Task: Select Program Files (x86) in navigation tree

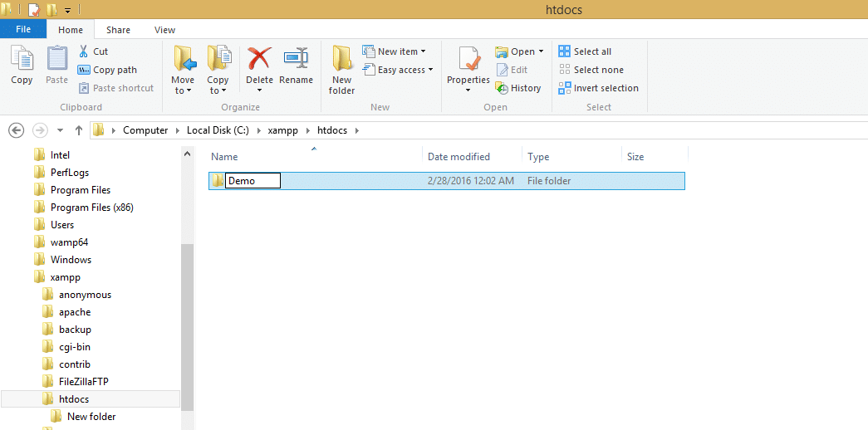Action: click(x=92, y=208)
